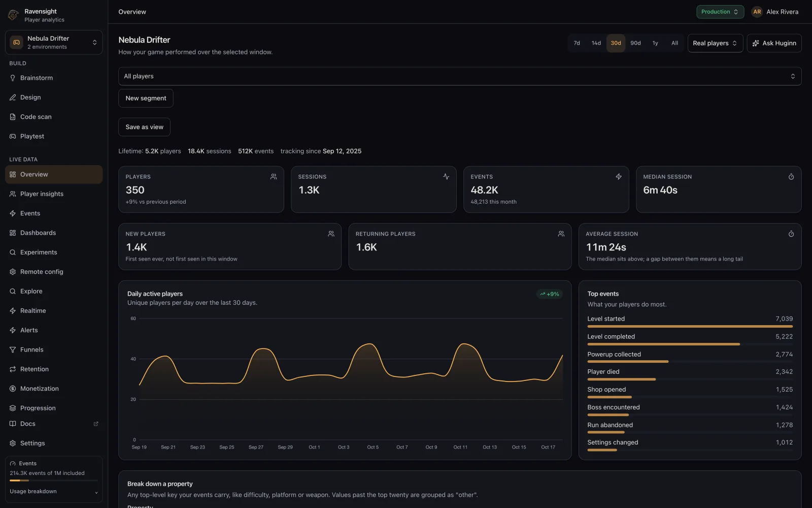Click the Remote config gear icon
This screenshot has height=508, width=812.
pyautogui.click(x=13, y=272)
